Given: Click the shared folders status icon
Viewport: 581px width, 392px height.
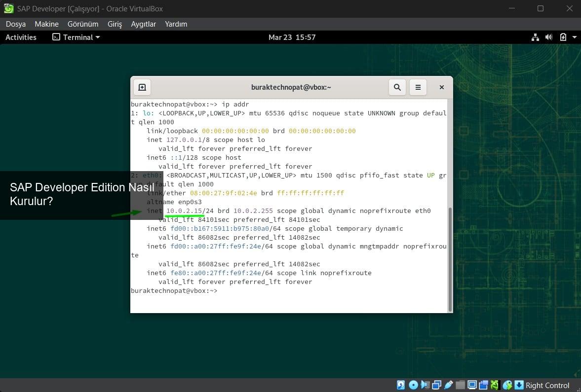Looking at the screenshot, I should coord(461,385).
